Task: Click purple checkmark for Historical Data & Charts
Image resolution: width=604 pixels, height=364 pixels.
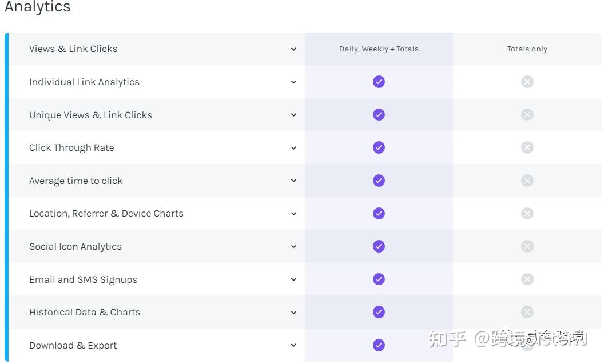Action: [379, 312]
